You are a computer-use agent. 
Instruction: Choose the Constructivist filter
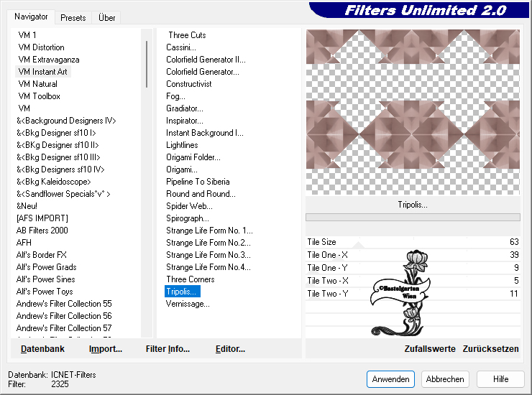tap(188, 84)
